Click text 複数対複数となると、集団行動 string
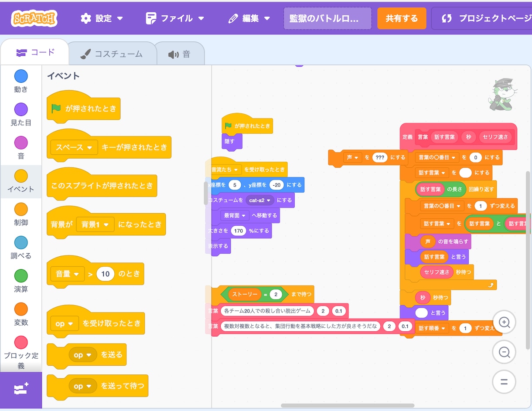The image size is (532, 411). [300, 326]
